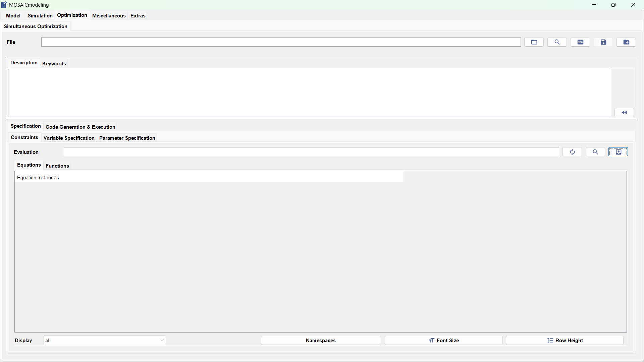
Task: Save as new file with folder-plus icon
Action: tap(626, 42)
